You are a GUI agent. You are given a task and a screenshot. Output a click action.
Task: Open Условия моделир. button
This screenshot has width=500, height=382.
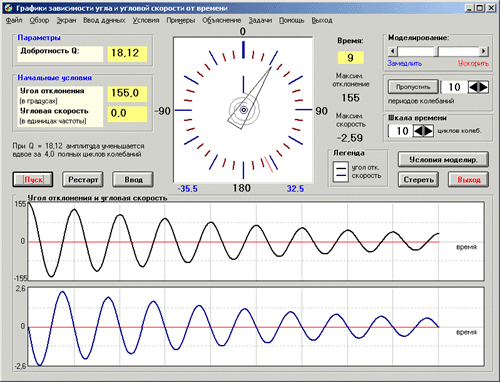point(443,159)
